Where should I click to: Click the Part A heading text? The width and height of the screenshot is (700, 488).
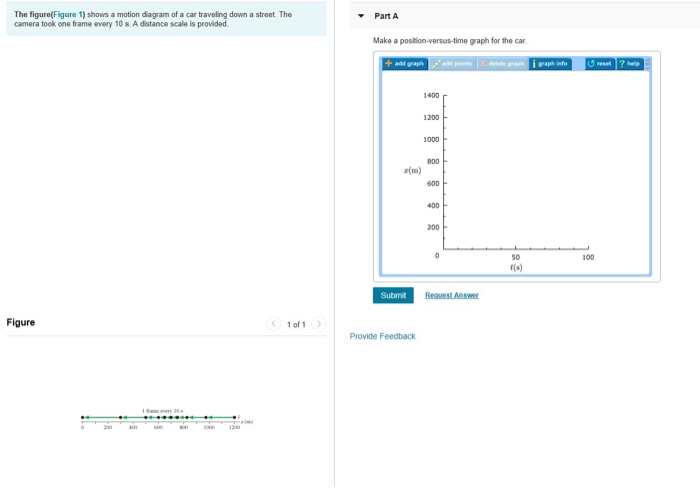(x=386, y=16)
